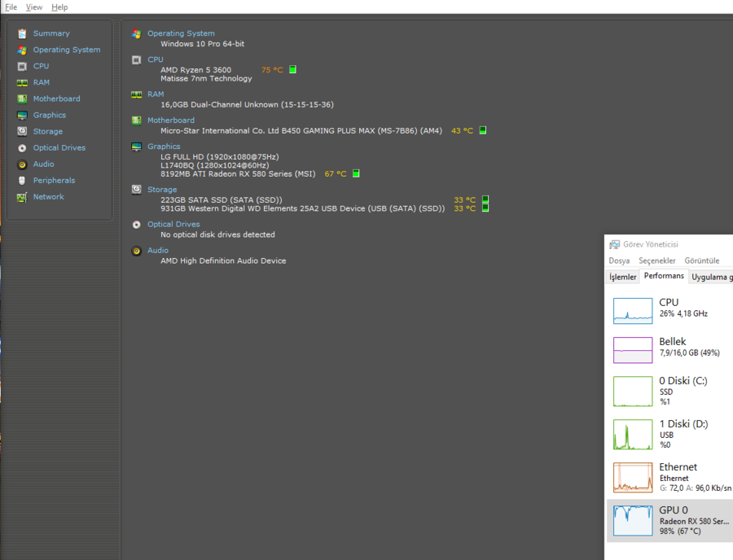Click the 'AMD Ryzen 5 3600' text
This screenshot has width=733, height=560.
click(x=195, y=70)
